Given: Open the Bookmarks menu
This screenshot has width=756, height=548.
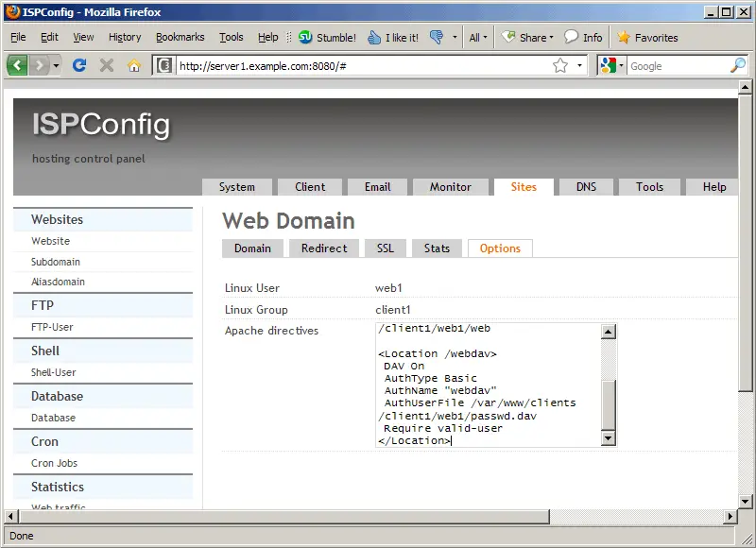Looking at the screenshot, I should coord(180,37).
